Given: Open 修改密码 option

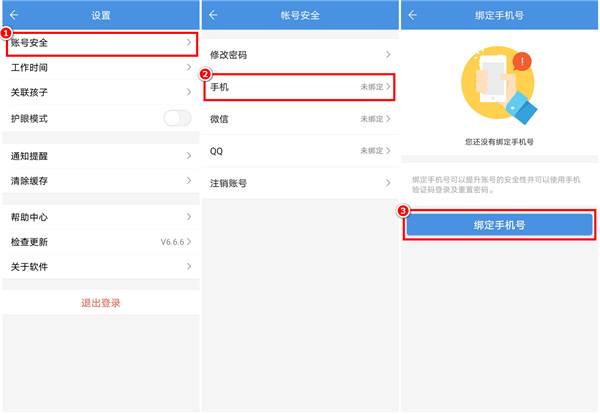Looking at the screenshot, I should point(299,54).
